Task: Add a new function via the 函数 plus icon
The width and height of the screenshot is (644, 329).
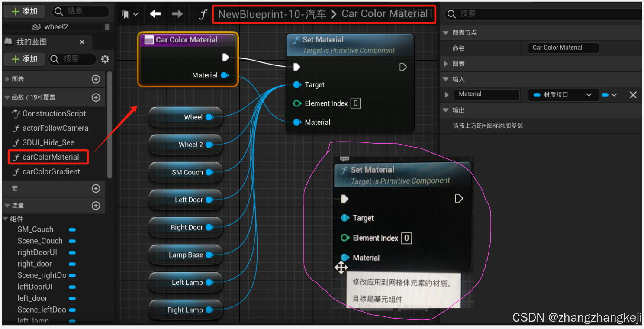Action: pyautogui.click(x=96, y=97)
